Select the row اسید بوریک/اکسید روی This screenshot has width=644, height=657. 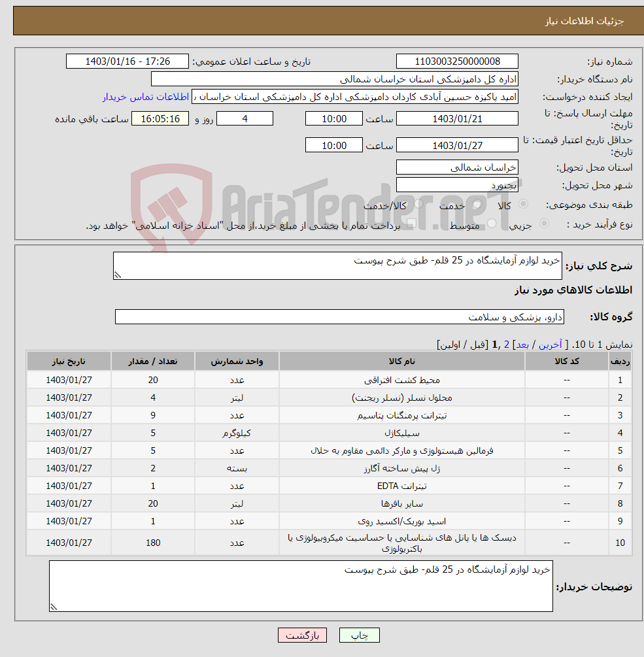tap(329, 521)
